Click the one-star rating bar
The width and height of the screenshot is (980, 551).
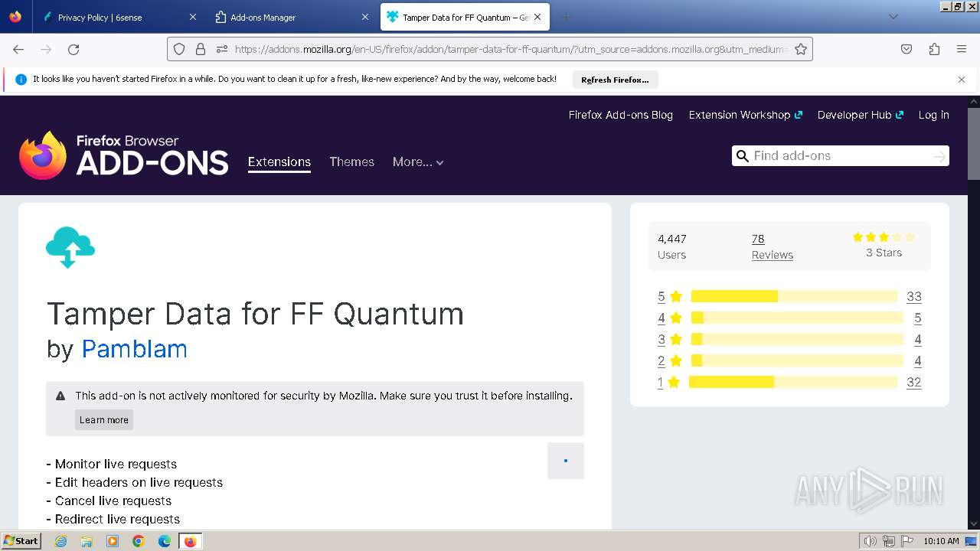coord(793,382)
